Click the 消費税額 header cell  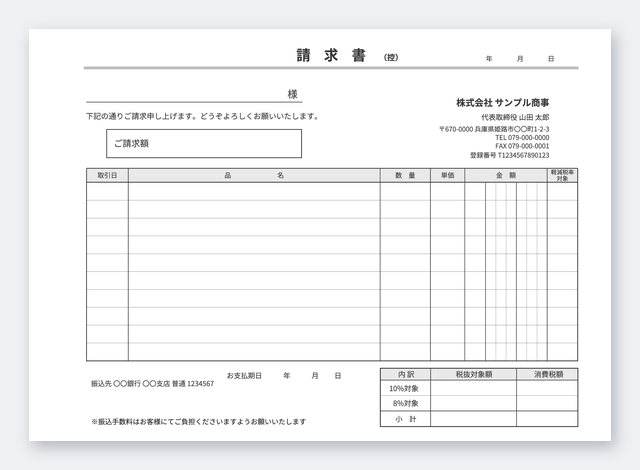click(x=547, y=375)
